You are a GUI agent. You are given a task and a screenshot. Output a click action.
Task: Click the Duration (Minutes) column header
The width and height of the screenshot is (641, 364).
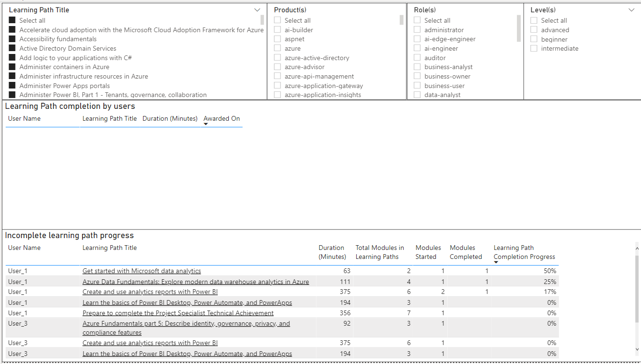click(332, 252)
